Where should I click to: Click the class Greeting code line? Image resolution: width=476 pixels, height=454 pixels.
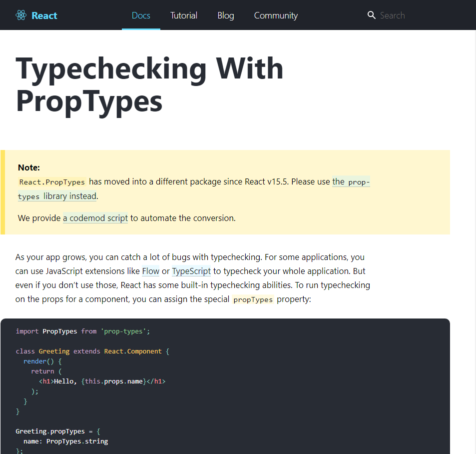pyautogui.click(x=92, y=351)
